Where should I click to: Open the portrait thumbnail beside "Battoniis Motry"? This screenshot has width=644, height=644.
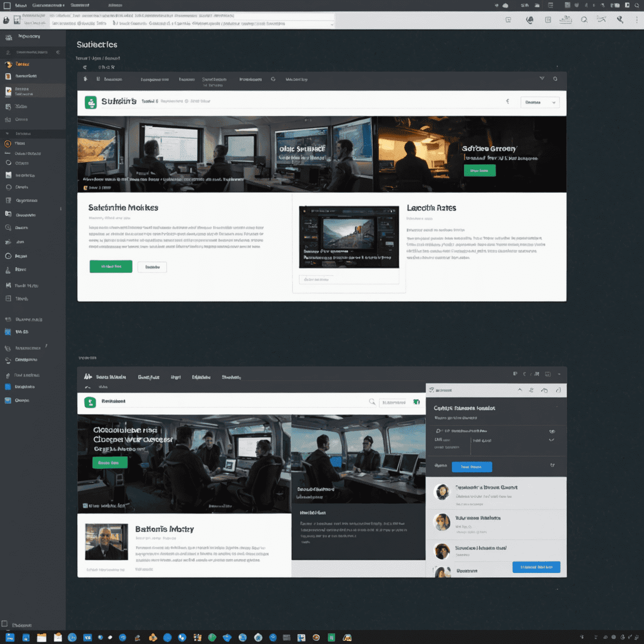[x=106, y=542]
